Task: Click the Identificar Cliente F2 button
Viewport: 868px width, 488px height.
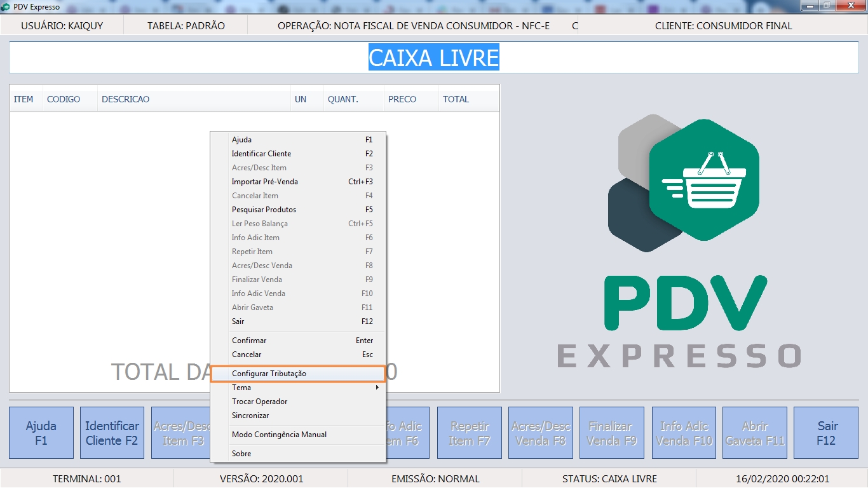Action: pos(112,433)
